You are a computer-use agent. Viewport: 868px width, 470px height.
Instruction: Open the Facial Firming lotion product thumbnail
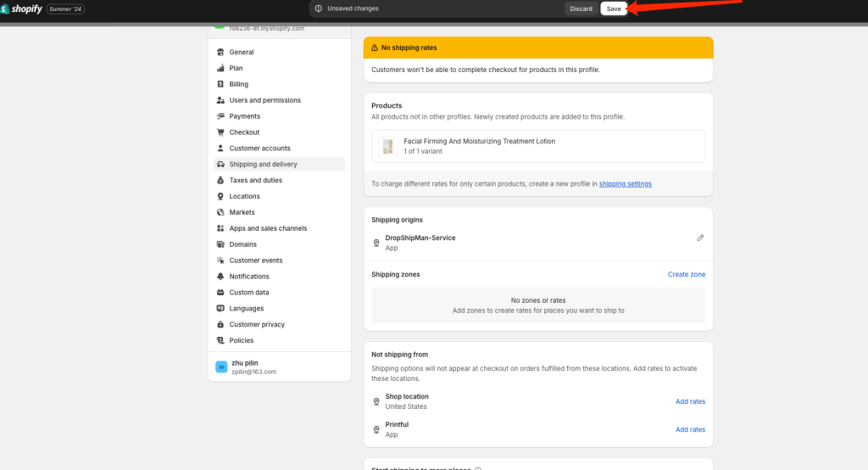click(x=387, y=146)
